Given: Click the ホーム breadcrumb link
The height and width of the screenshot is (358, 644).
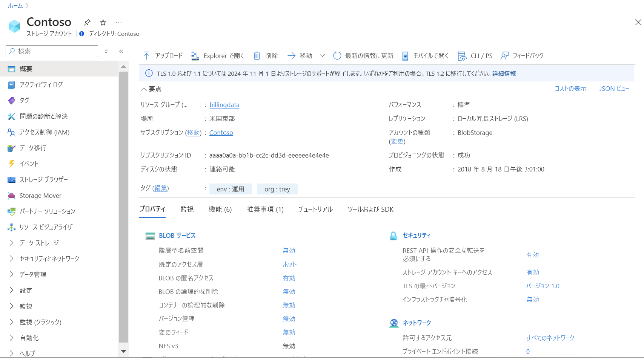Looking at the screenshot, I should coord(15,6).
